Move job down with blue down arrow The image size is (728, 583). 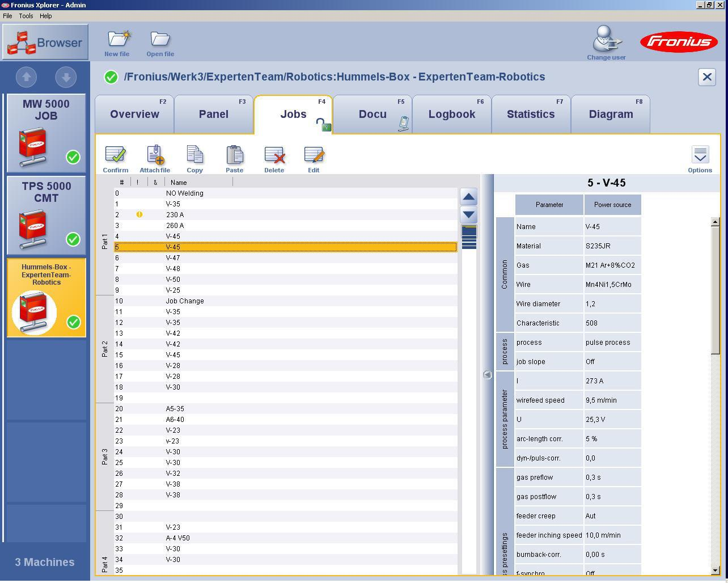pos(468,215)
